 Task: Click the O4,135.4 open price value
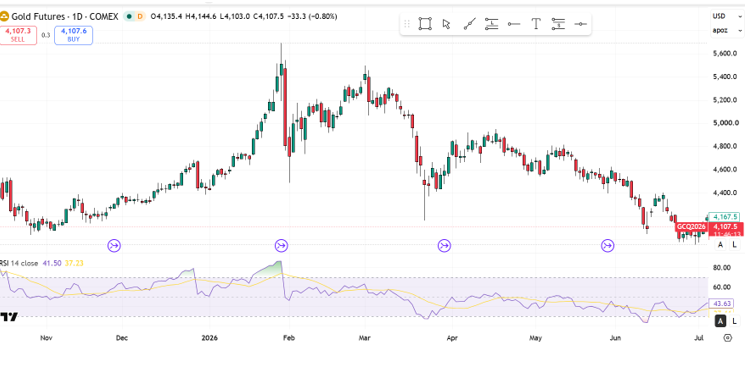[167, 17]
